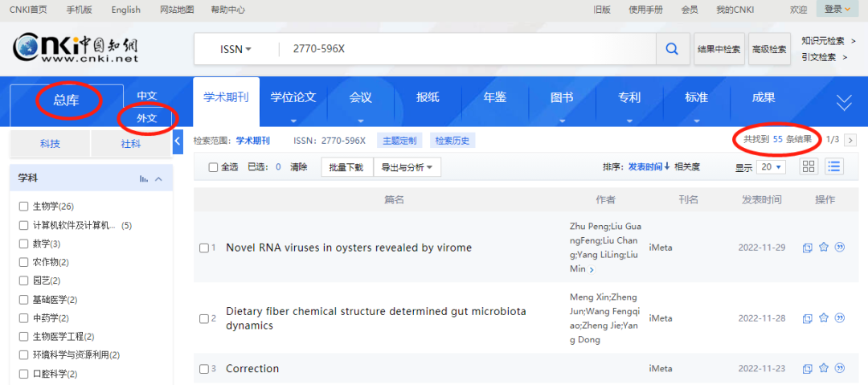Select the 外文 language filter
This screenshot has height=385, width=868.
[147, 117]
